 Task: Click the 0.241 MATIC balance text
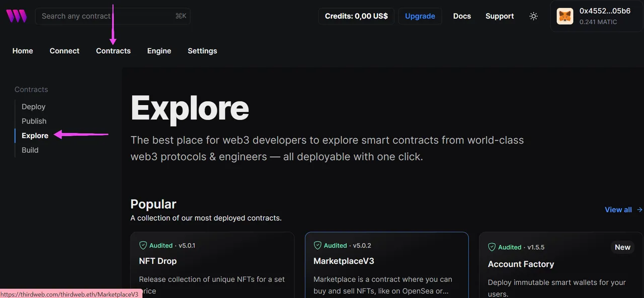(x=598, y=22)
